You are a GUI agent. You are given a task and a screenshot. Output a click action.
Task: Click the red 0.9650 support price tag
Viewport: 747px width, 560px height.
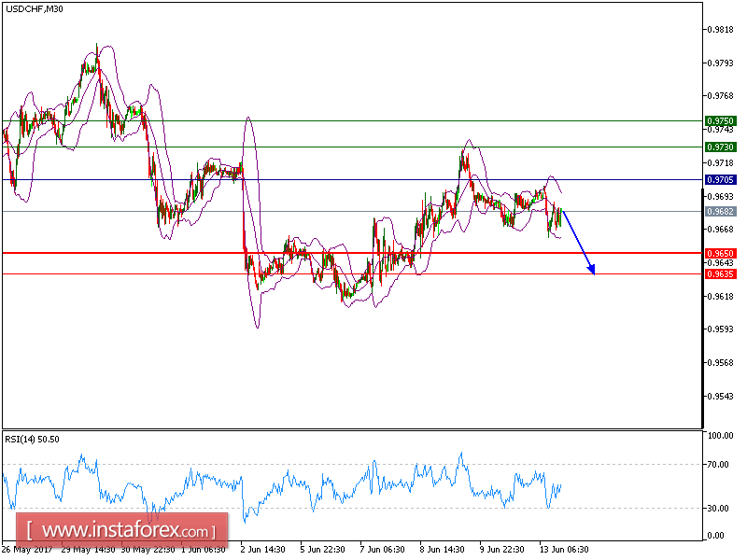pos(718,252)
